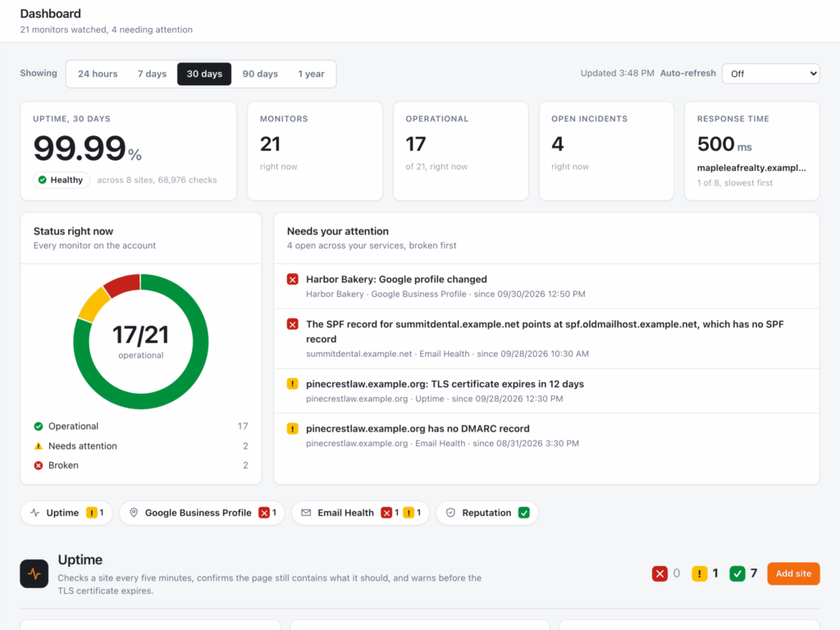Click the green check in Healthy badge
Viewport: 840px width, 630px height.
coord(43,180)
